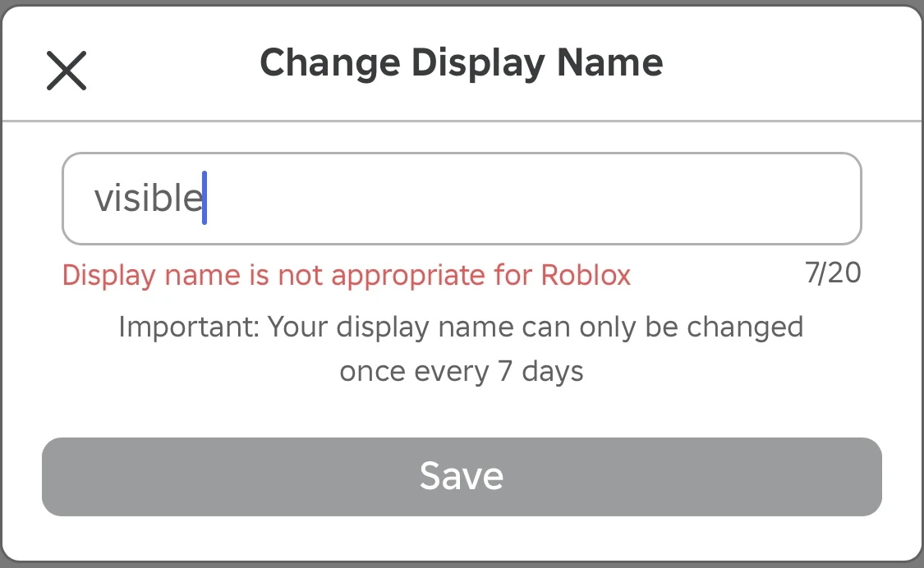924x568 pixels.
Task: Click the word 'Save' on the button
Action: coord(461,476)
